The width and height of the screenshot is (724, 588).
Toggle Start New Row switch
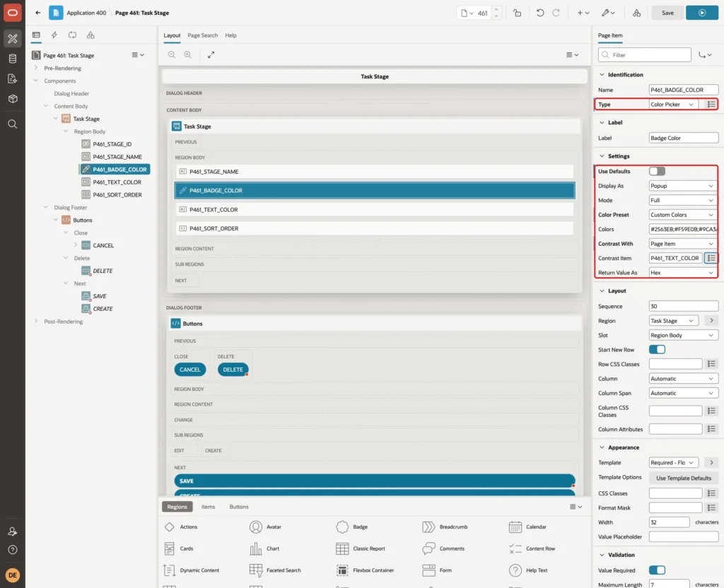[x=657, y=349]
